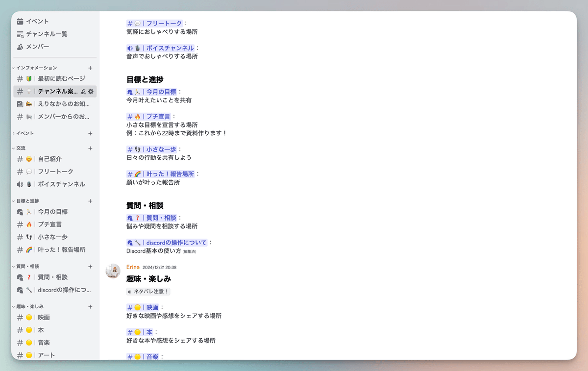The height and width of the screenshot is (371, 588).
Task: Click the チャンネル一覧 browse icon
Action: coord(20,34)
